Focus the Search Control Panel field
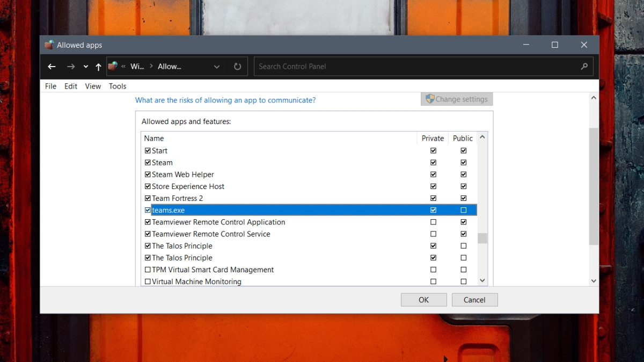Image resolution: width=644 pixels, height=362 pixels. click(423, 67)
